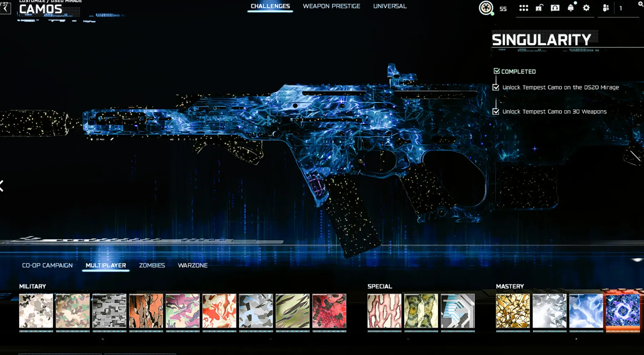
Task: Click the unlock tokens padlock icon
Action: 539,8
